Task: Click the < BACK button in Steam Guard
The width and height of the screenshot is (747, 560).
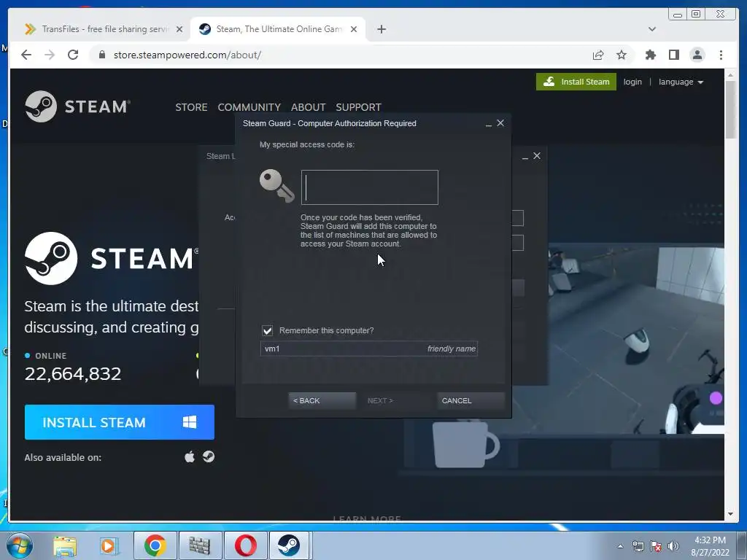Action: (x=322, y=400)
